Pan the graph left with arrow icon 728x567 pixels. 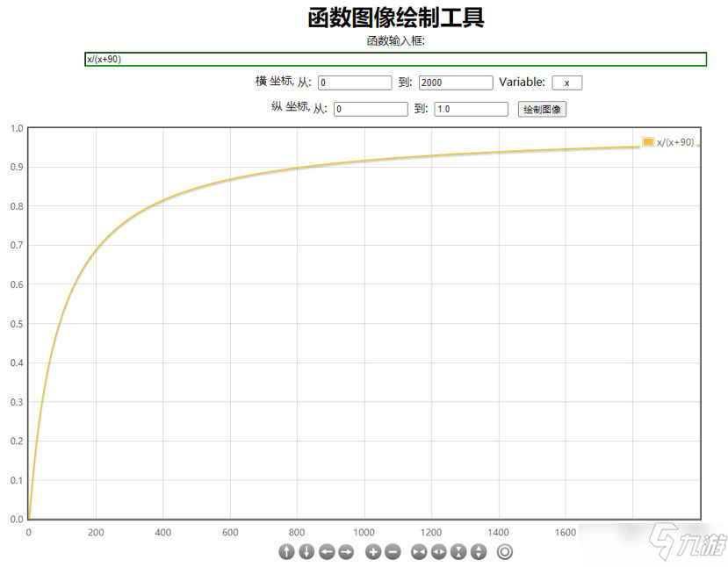pos(327,552)
